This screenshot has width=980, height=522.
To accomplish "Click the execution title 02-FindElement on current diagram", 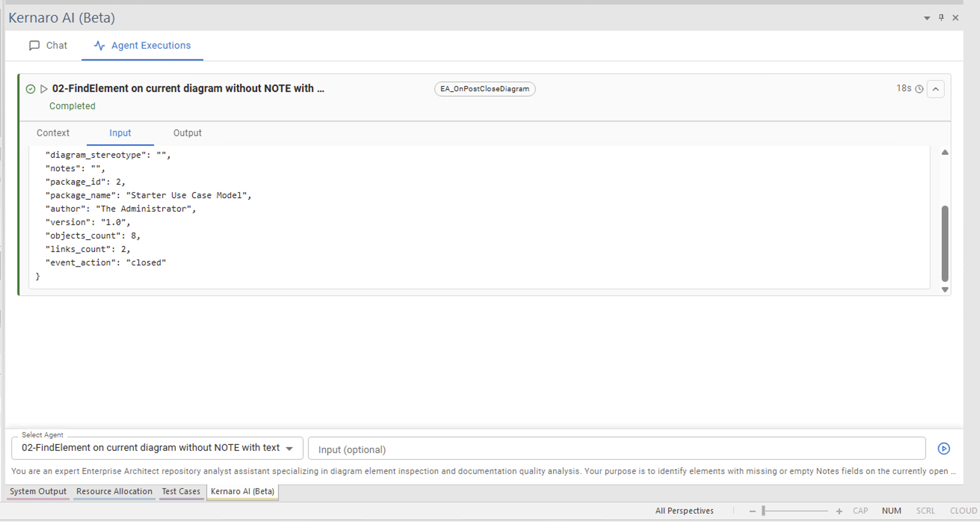I will (x=188, y=88).
